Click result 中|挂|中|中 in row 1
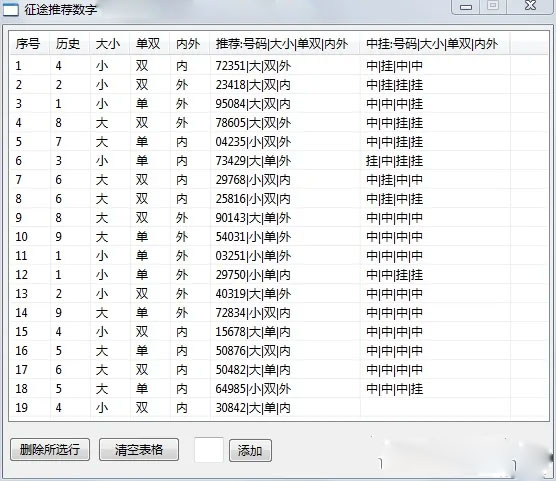Image resolution: width=556 pixels, height=481 pixels. click(x=395, y=66)
